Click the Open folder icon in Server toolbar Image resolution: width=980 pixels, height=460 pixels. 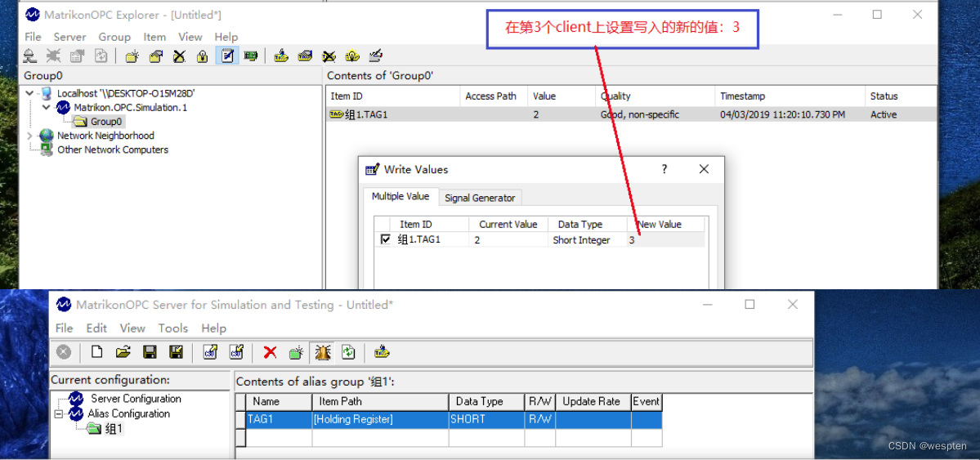[x=123, y=352]
